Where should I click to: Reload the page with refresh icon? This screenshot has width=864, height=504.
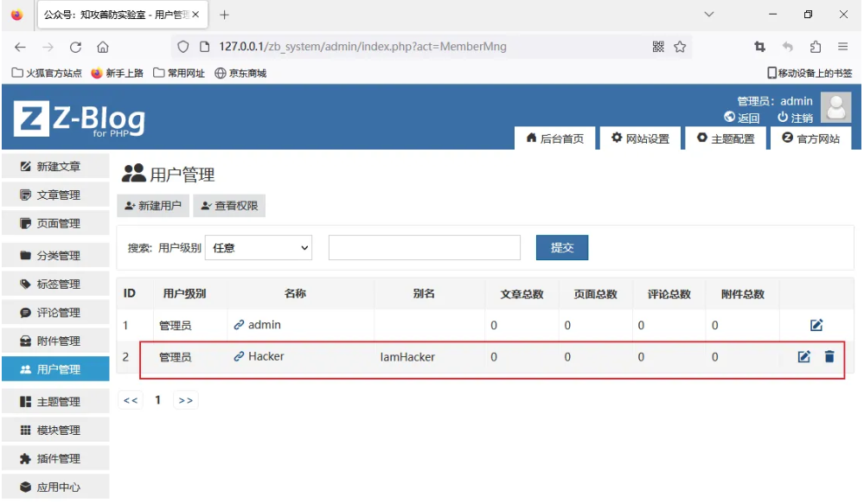(x=75, y=47)
